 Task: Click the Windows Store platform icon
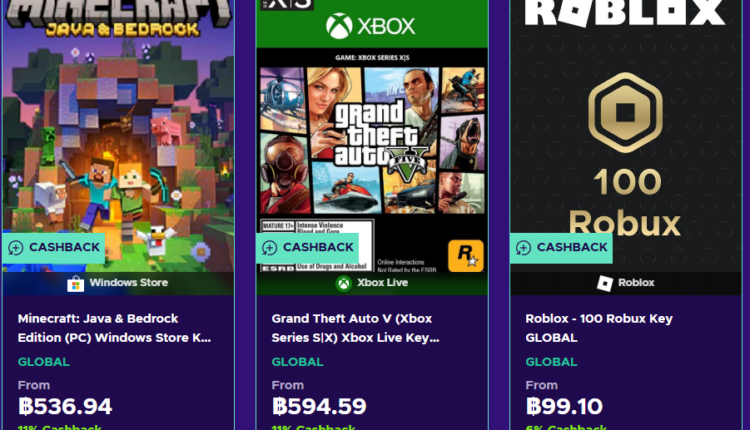pos(75,283)
